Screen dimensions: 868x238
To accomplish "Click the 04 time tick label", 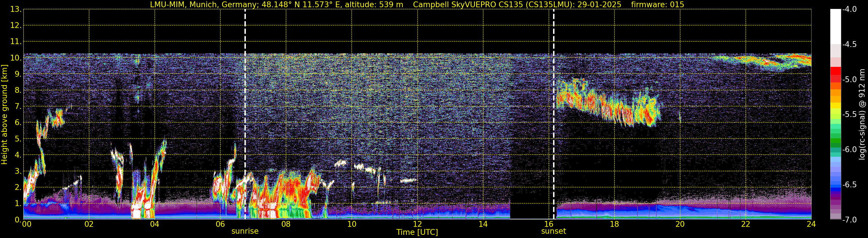I will click(155, 224).
